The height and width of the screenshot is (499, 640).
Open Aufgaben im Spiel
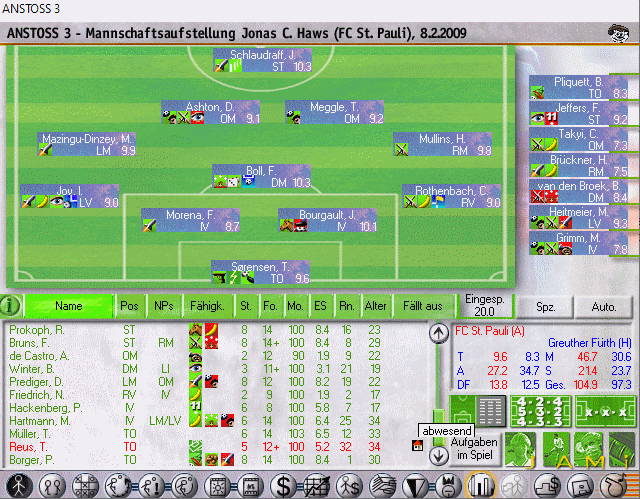[x=474, y=448]
